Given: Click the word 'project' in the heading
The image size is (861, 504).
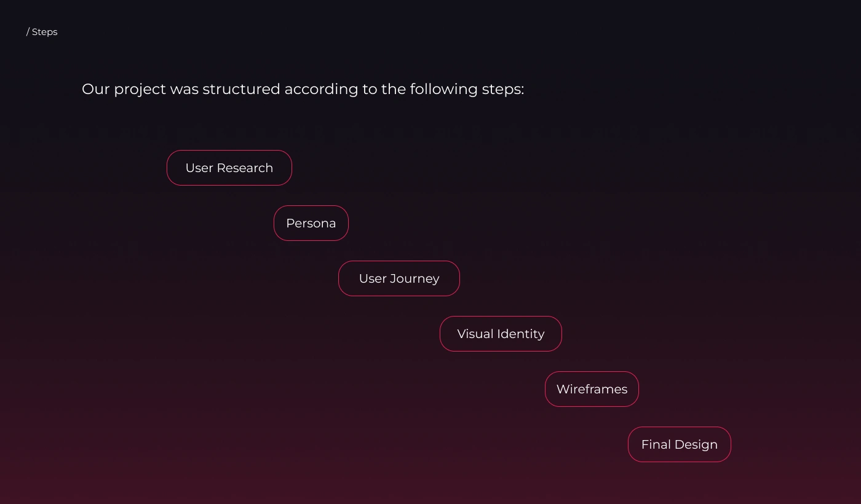Looking at the screenshot, I should coord(140,90).
